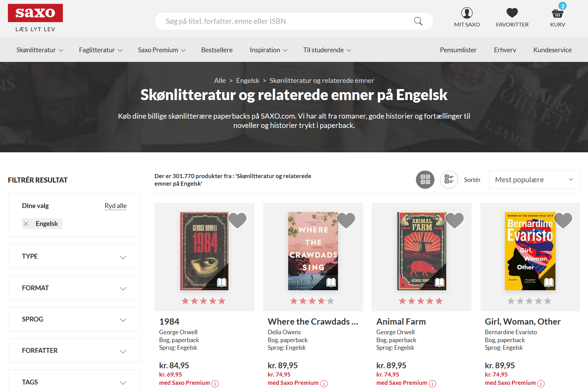
Task: Switch to grid view layout
Action: [x=425, y=179]
